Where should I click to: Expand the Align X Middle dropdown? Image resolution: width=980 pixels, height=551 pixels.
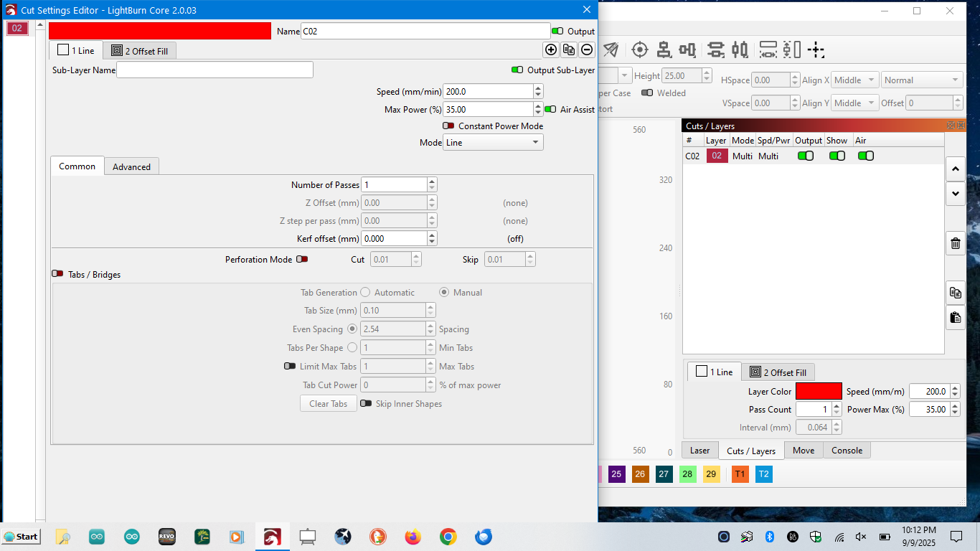tap(854, 80)
